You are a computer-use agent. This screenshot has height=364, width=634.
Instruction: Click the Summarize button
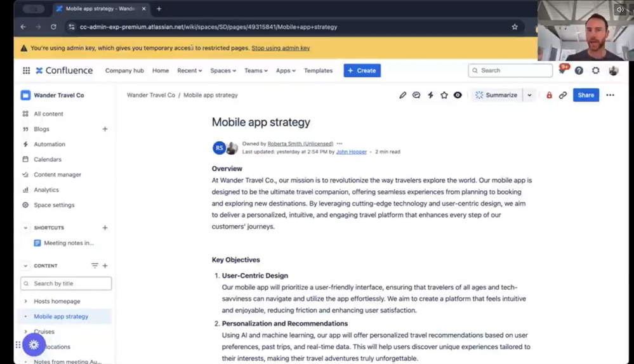pyautogui.click(x=496, y=95)
